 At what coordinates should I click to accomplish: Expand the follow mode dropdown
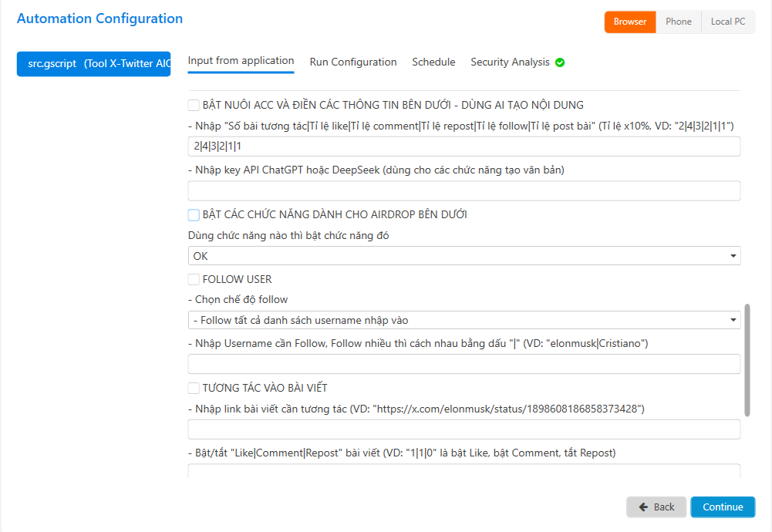point(464,320)
